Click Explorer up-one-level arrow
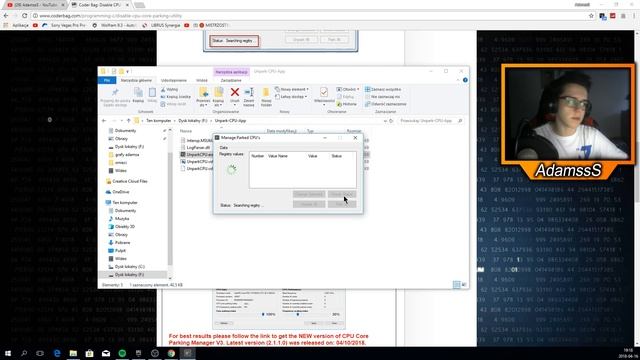 [x=129, y=121]
